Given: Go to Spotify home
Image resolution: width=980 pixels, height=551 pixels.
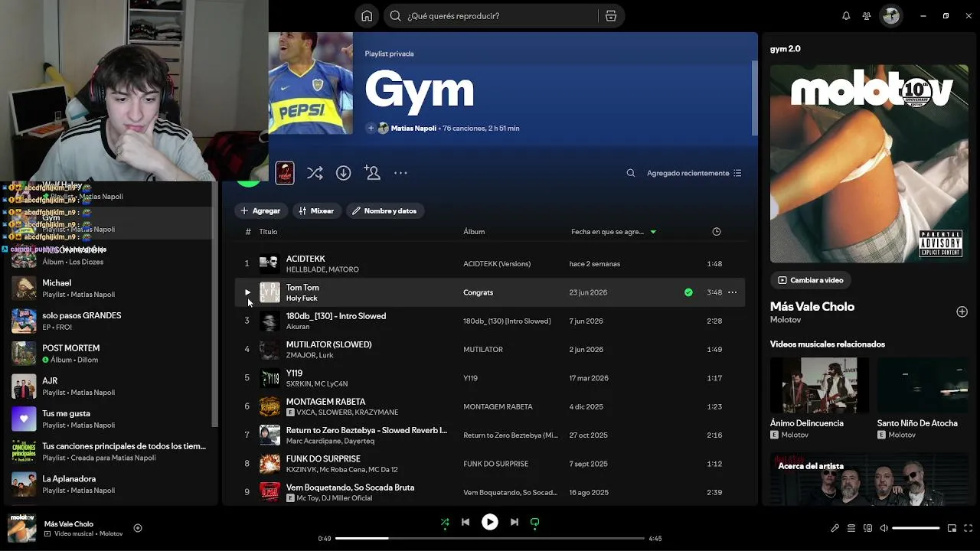Looking at the screenshot, I should (x=367, y=16).
